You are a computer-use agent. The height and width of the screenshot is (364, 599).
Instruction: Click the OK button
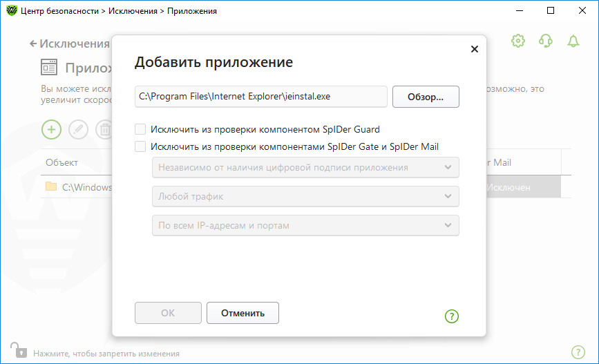coord(168,313)
